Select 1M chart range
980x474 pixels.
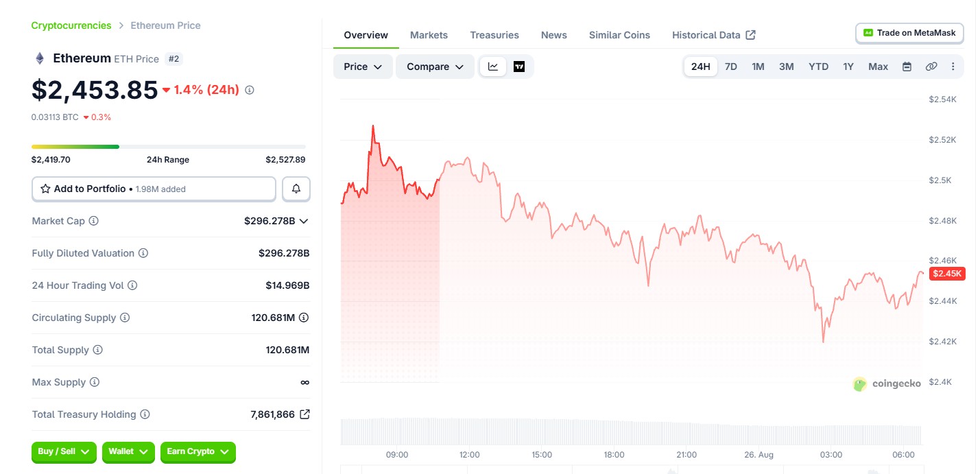pyautogui.click(x=758, y=67)
